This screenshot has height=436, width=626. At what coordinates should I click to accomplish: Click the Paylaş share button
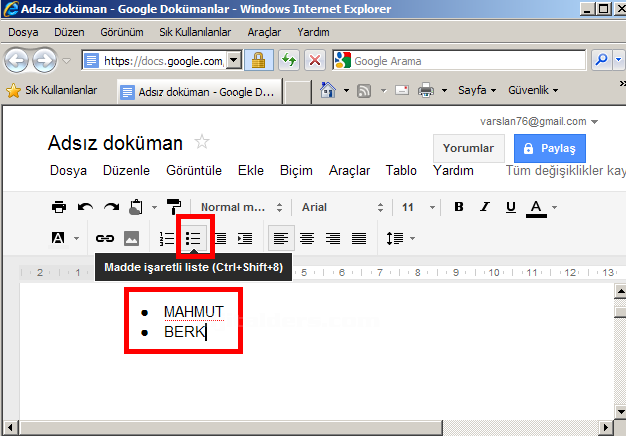tap(549, 148)
